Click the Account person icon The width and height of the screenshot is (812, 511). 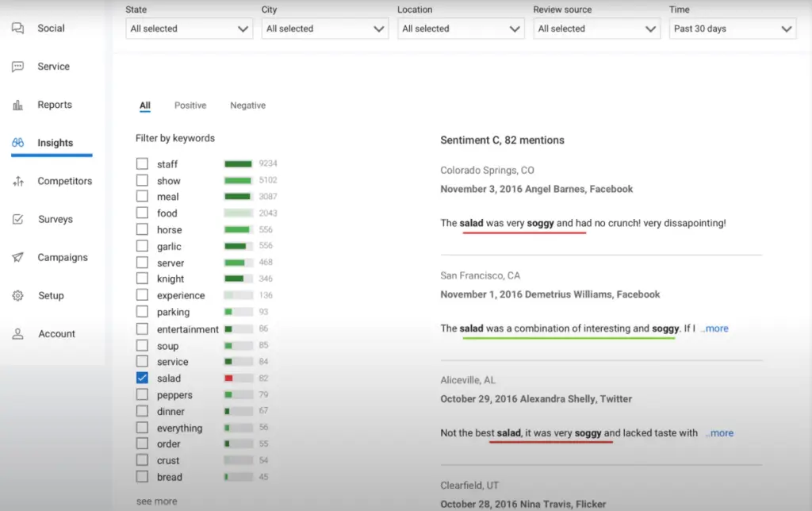17,334
